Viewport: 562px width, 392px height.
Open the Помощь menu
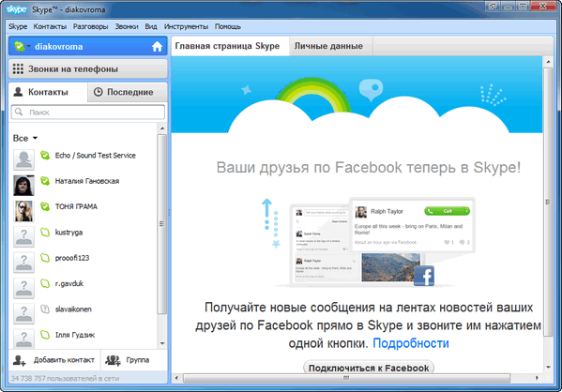pyautogui.click(x=228, y=26)
